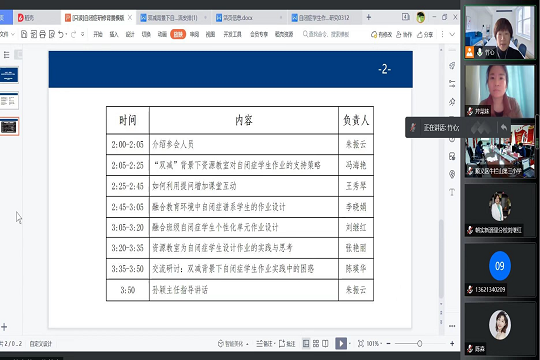The image size is (540, 360).
Task: Click the reply arrow in speaking notification
Action: coord(504,127)
